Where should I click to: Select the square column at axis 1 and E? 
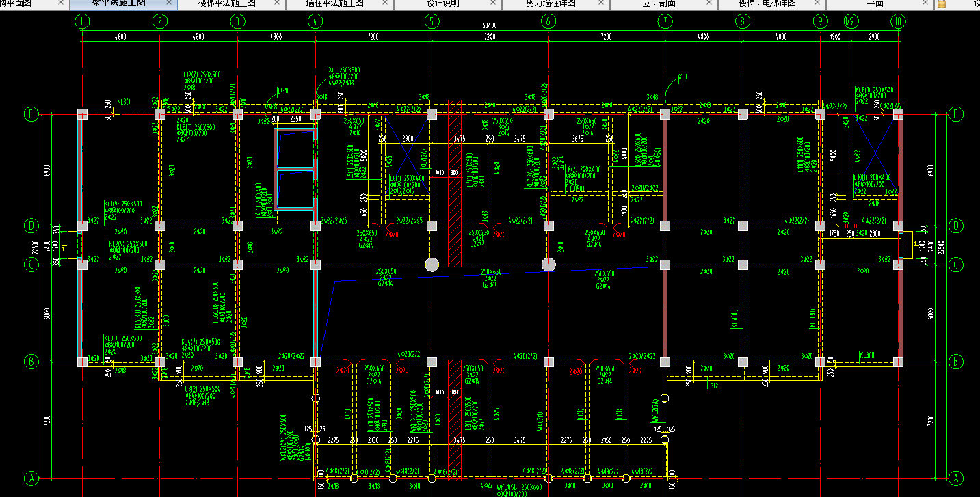[82, 114]
